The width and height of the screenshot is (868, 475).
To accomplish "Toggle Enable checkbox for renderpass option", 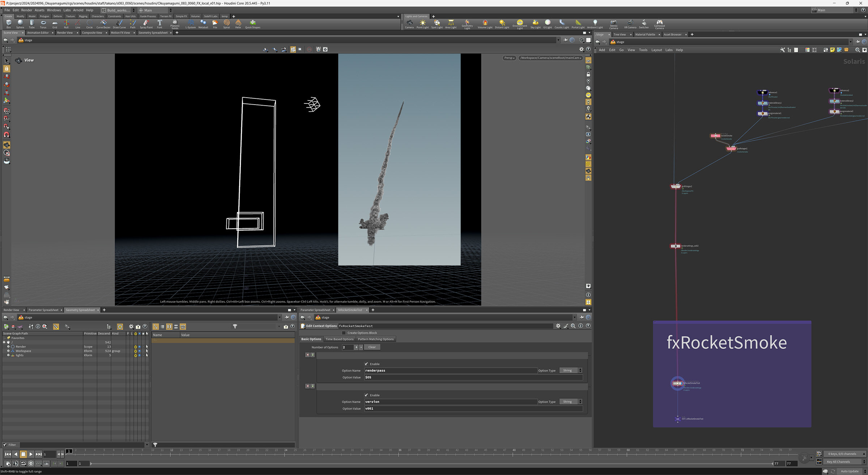I will (x=366, y=364).
